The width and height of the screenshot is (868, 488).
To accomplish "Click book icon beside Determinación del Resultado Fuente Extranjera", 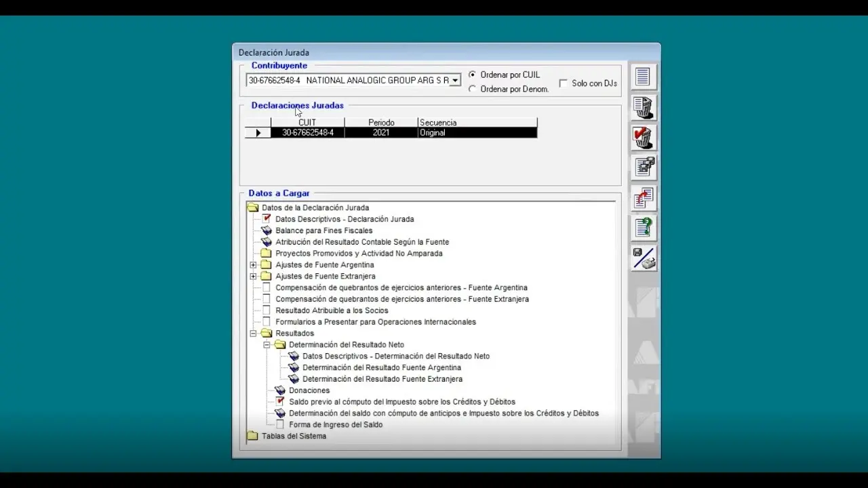I will coord(294,379).
